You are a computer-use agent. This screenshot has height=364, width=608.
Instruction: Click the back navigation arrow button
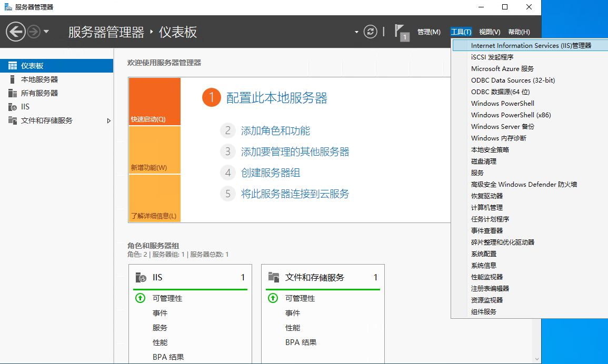click(x=16, y=32)
